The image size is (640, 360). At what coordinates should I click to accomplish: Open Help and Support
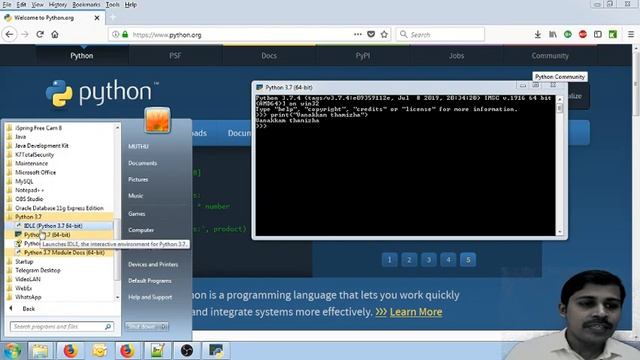(x=150, y=297)
